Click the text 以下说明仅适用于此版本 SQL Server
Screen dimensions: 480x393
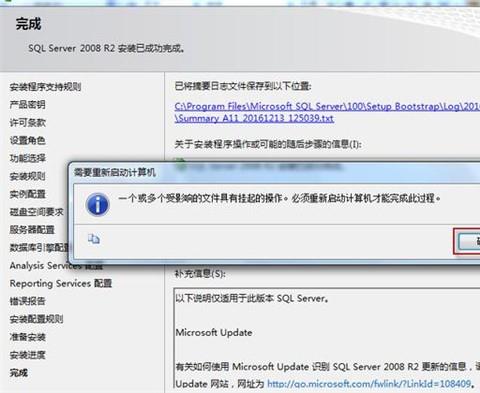click(252, 298)
